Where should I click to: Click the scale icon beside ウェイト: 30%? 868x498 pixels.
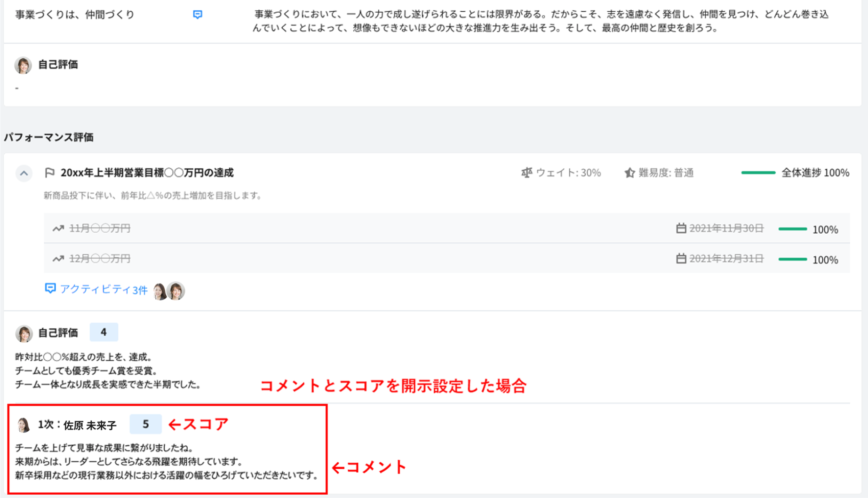[526, 173]
